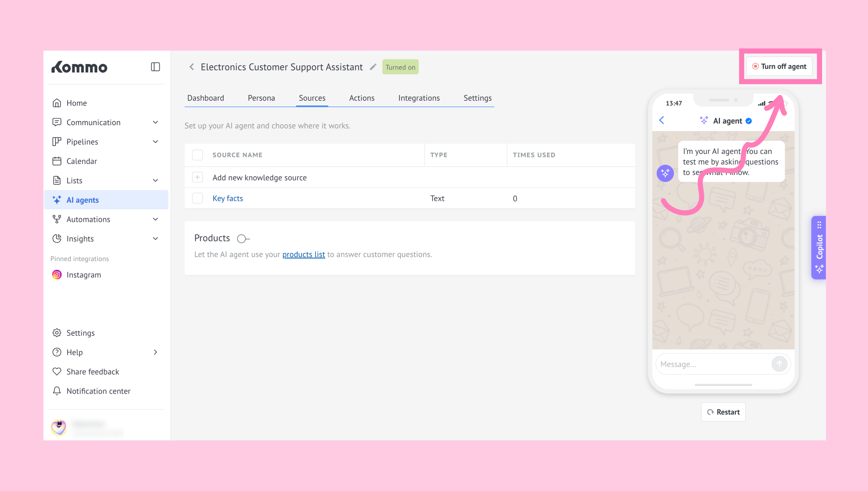Send message with the arrow button in preview
This screenshot has width=868, height=491.
point(779,364)
